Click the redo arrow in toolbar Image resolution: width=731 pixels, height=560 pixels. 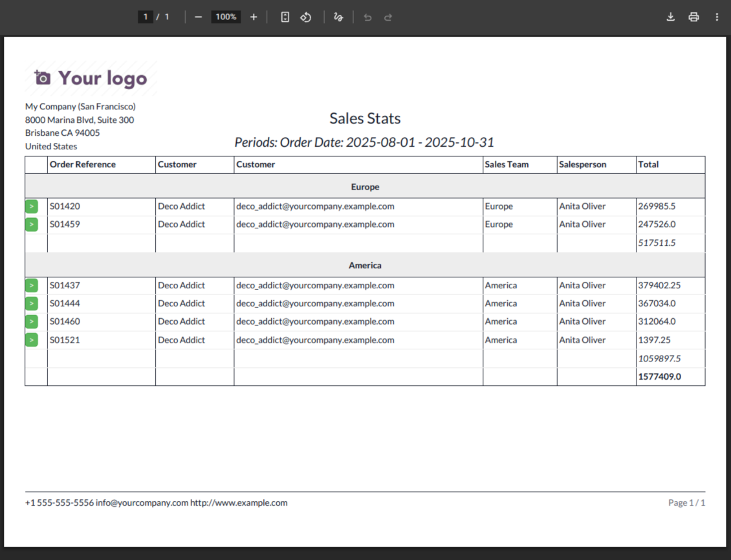(388, 17)
